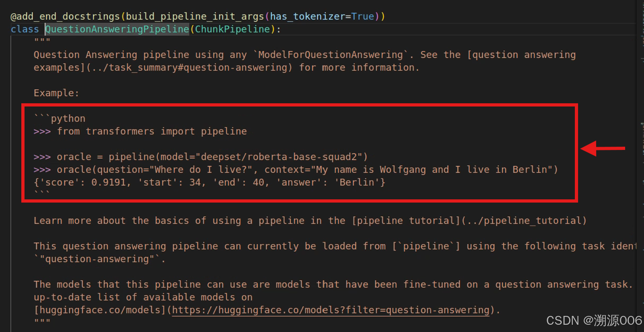Click the 'Berlin' answer value in the output
The image size is (644, 332).
click(357, 182)
